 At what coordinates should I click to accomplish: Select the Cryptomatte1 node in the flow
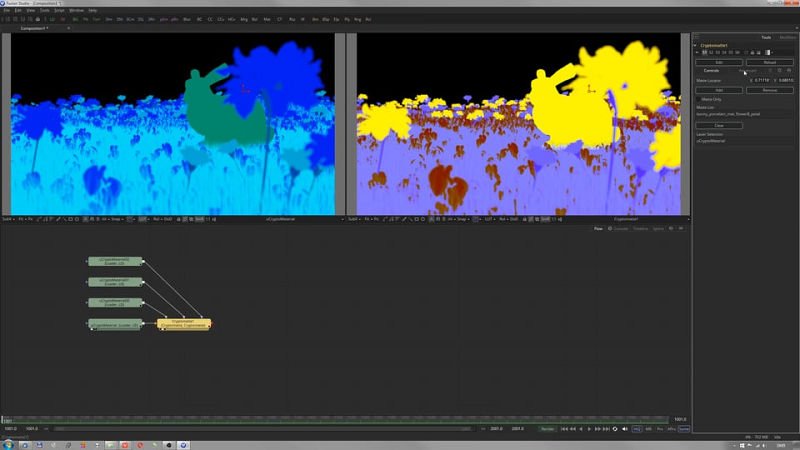pyautogui.click(x=184, y=324)
